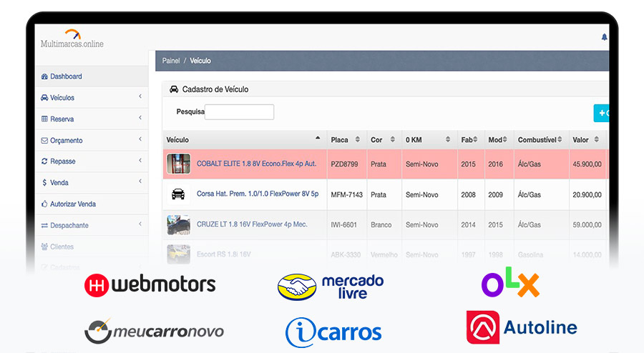Click the Mercado Livre logo
The image size is (644, 353).
[x=331, y=287]
